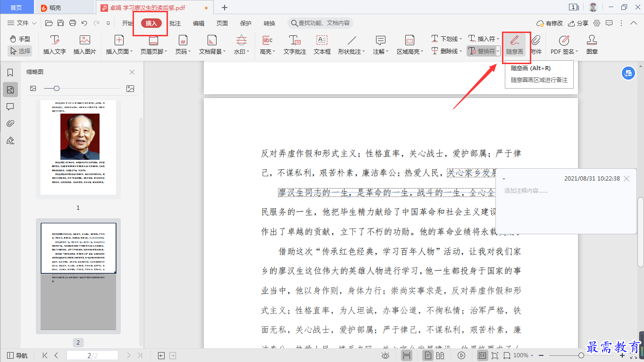Viewport: 644px width, 362px height.
Task: Activate the 手型 hand tool
Action: 20,39
